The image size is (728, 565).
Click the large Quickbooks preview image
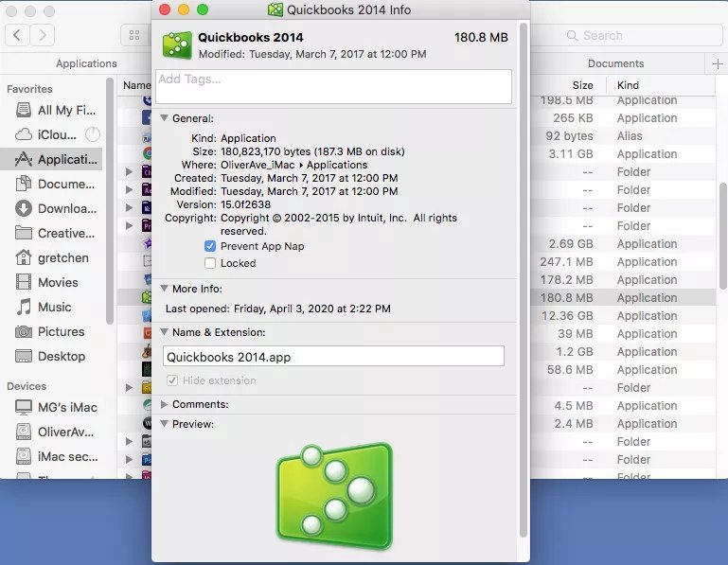(x=334, y=496)
